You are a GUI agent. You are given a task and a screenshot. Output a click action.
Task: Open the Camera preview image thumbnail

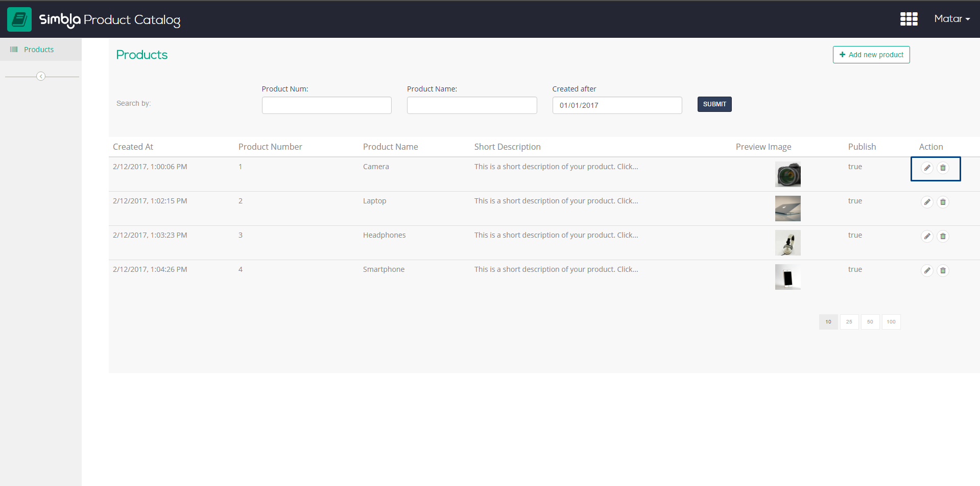(787, 174)
